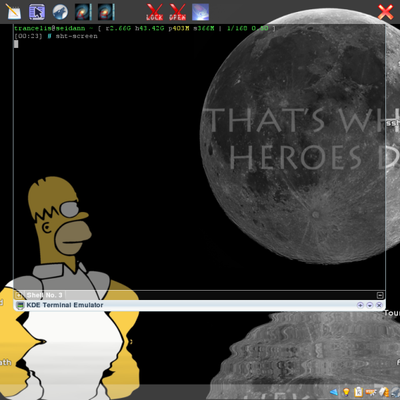Open the notepad with pencil launcher icon
This screenshot has width=400, height=400.
pyautogui.click(x=13, y=12)
